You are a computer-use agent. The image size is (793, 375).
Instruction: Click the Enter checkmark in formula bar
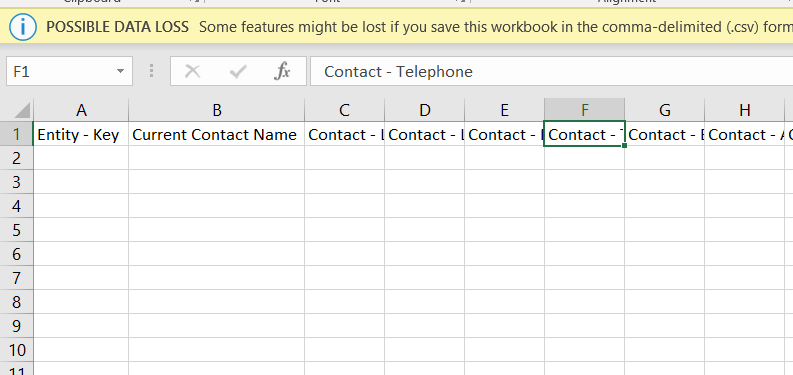coord(237,71)
